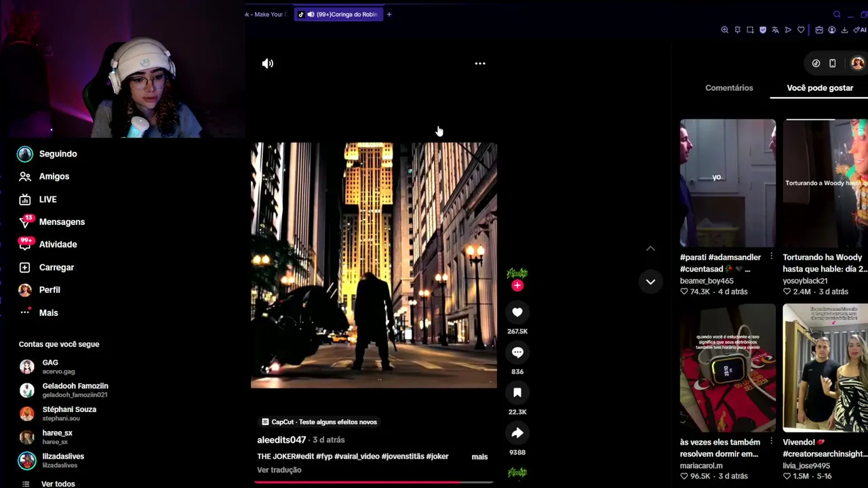This screenshot has width=868, height=488.
Task: Open Perfil in the sidebar
Action: [x=39, y=290]
